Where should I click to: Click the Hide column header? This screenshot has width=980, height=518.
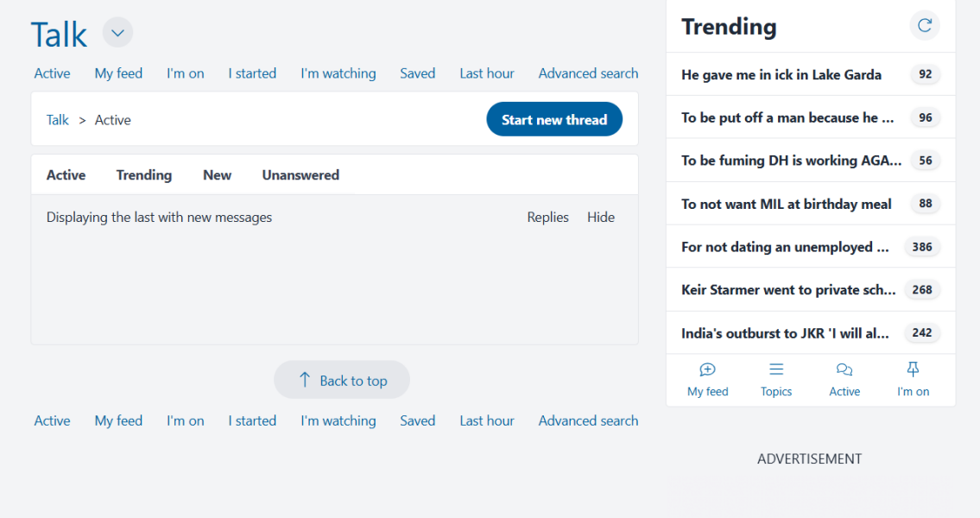[601, 218]
